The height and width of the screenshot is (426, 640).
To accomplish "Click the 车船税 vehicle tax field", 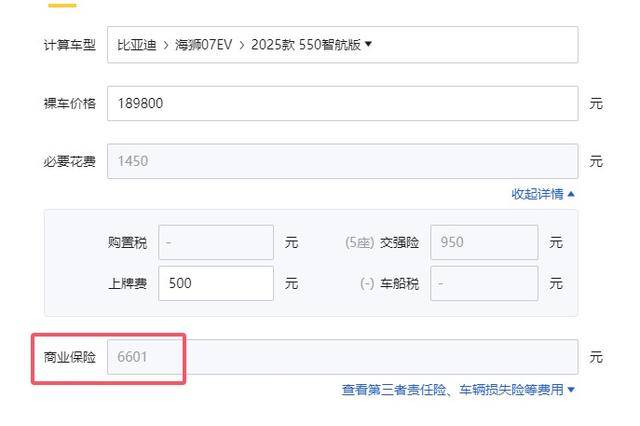I will coord(484,283).
